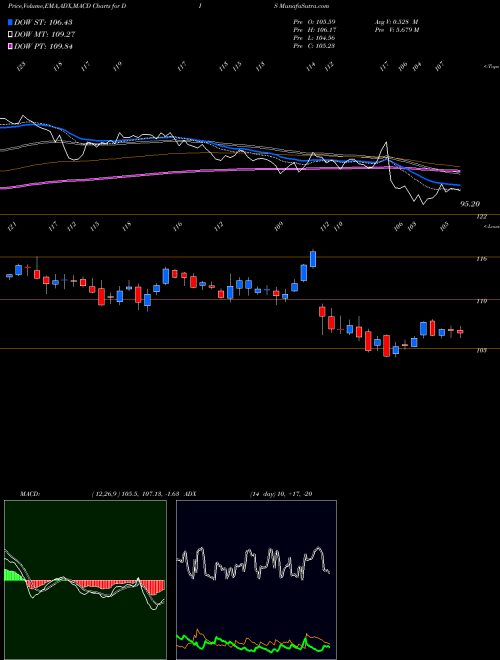The height and width of the screenshot is (660, 500).
Task: Open the green MACD histogram panel
Action: (85, 580)
